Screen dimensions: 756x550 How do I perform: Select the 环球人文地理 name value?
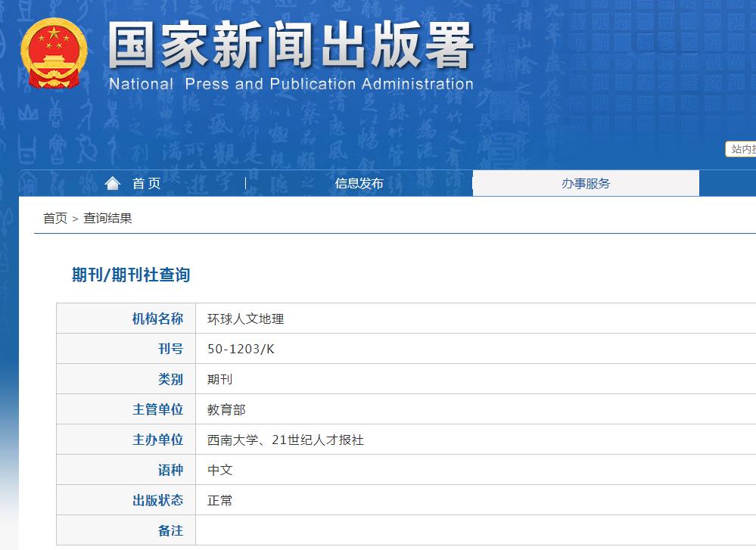245,319
